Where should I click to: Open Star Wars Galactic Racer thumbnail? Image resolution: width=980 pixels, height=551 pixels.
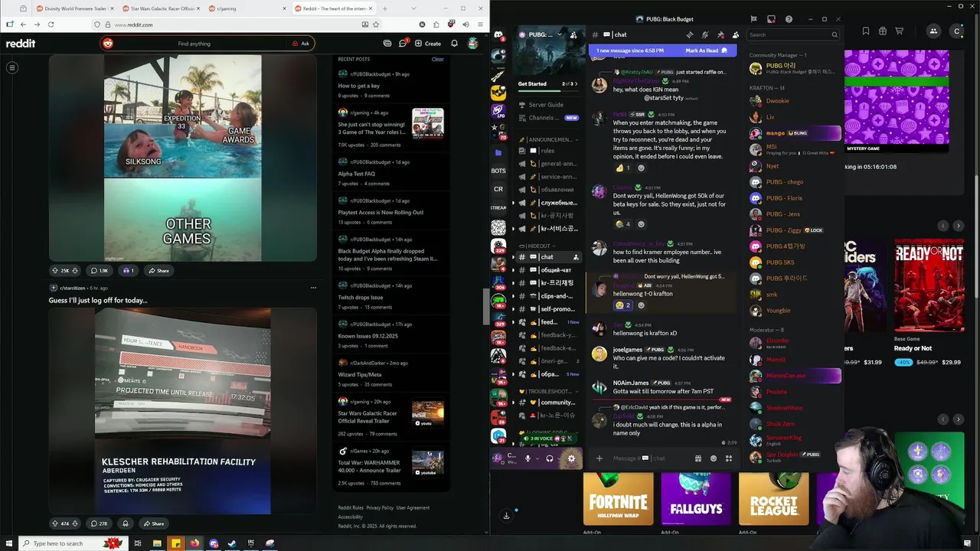[428, 414]
